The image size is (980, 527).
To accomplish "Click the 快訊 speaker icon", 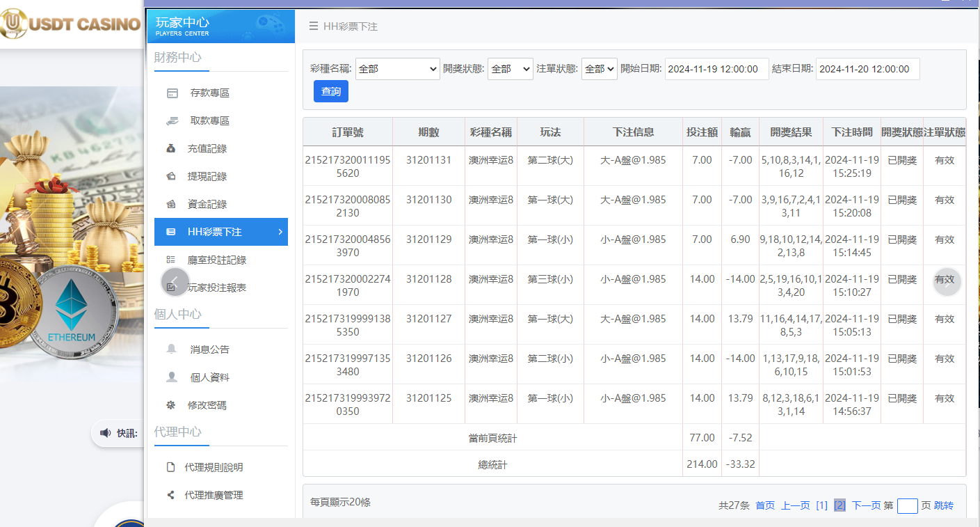I will [106, 432].
